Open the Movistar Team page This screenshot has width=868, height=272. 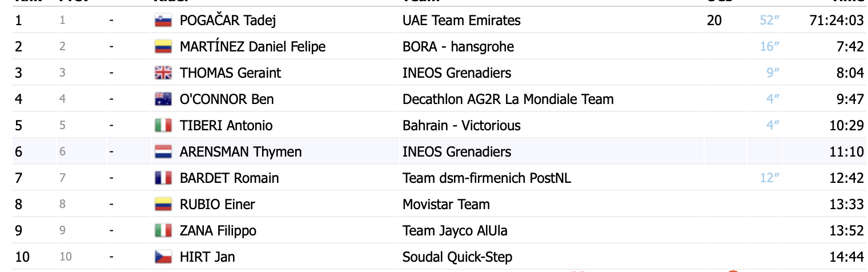(446, 205)
